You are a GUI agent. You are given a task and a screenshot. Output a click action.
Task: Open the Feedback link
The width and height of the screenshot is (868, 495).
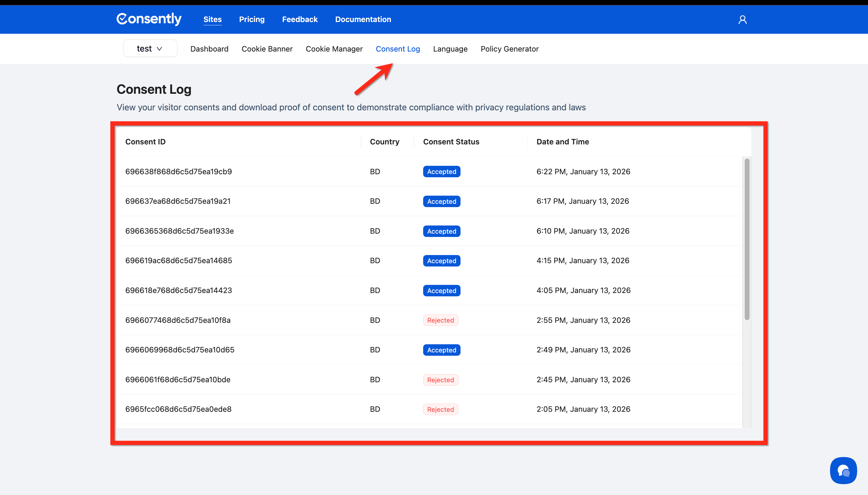pos(299,19)
